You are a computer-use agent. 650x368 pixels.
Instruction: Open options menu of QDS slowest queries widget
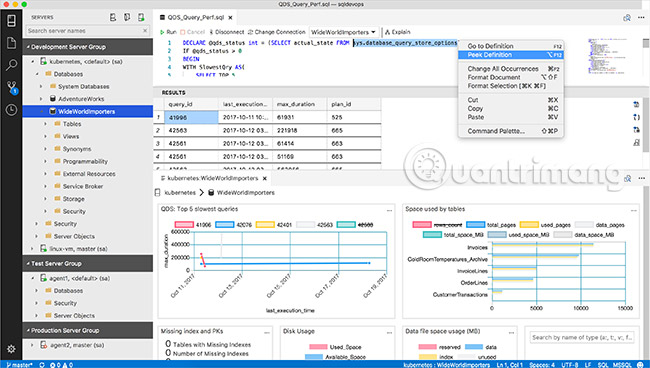click(389, 211)
